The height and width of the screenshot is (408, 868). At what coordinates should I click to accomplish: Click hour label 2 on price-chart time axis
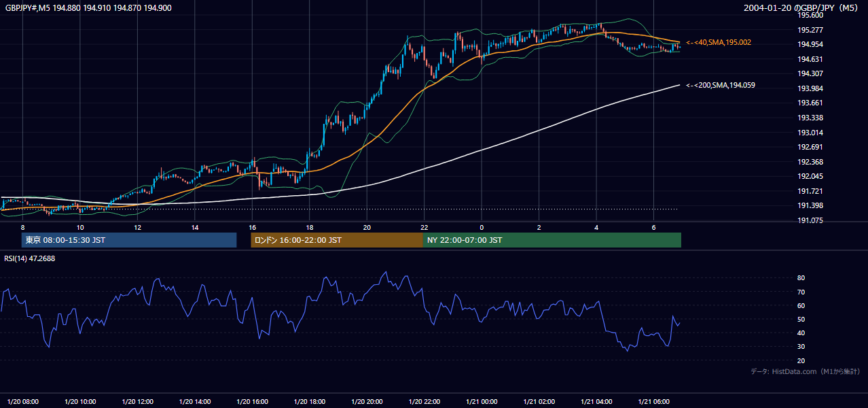(539, 227)
